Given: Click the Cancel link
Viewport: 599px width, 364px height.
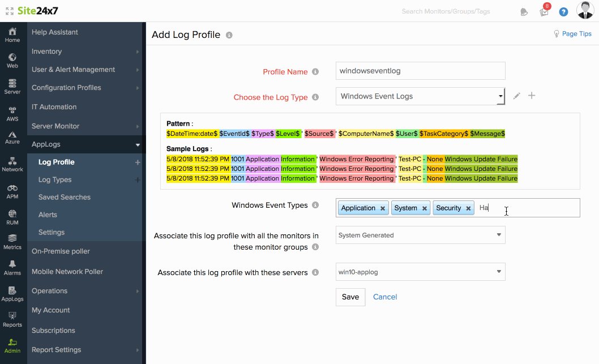Looking at the screenshot, I should [x=385, y=297].
